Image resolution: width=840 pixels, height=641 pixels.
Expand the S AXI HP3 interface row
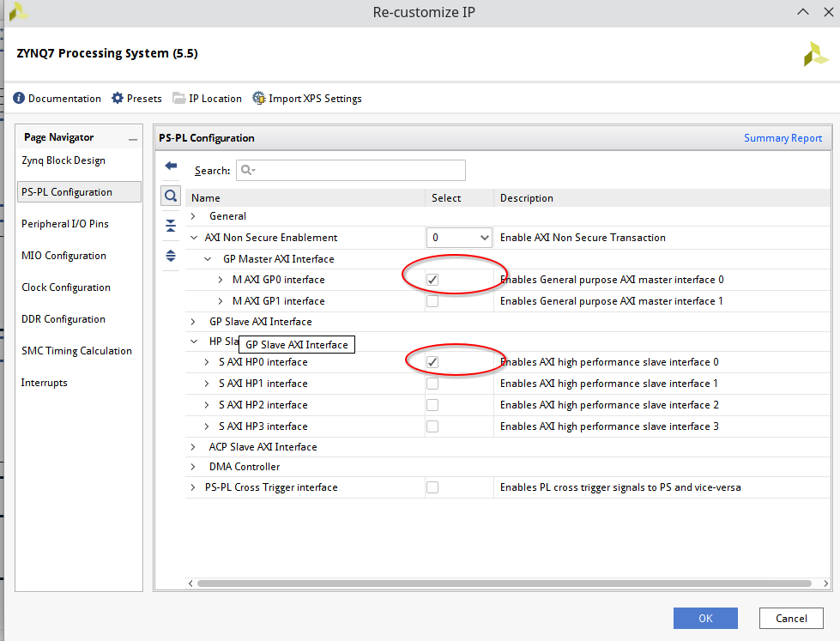207,426
